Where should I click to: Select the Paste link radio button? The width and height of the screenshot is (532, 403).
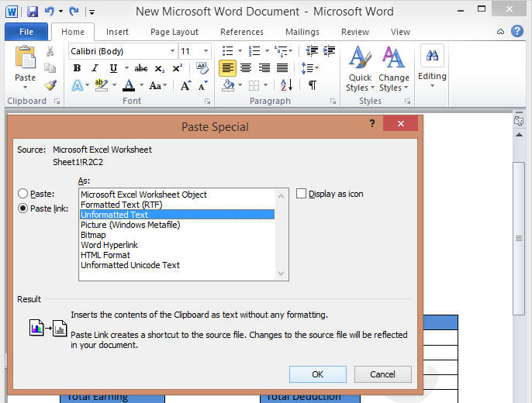tap(23, 208)
